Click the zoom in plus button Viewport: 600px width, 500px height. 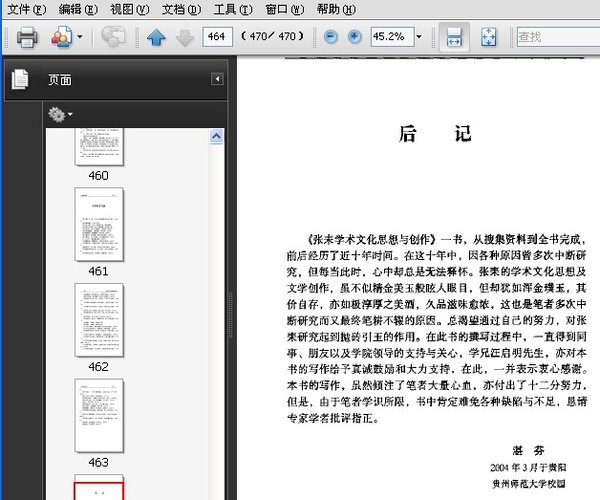pyautogui.click(x=354, y=37)
